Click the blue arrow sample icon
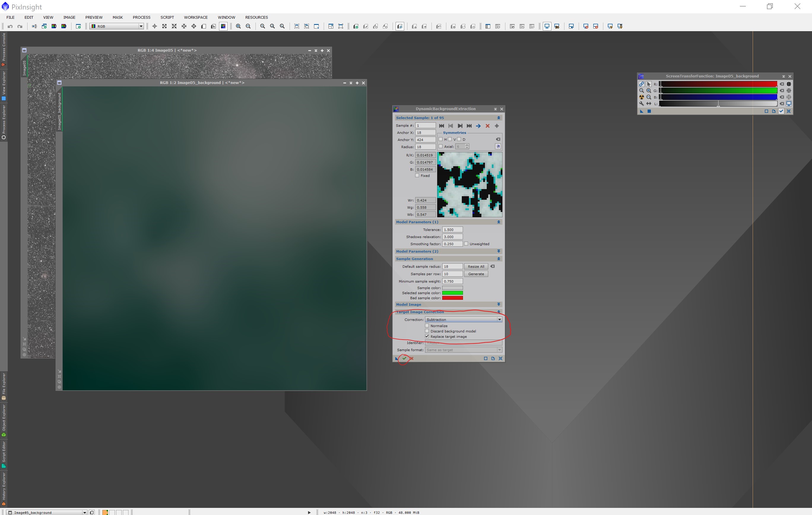The height and width of the screenshot is (515, 812). [478, 126]
